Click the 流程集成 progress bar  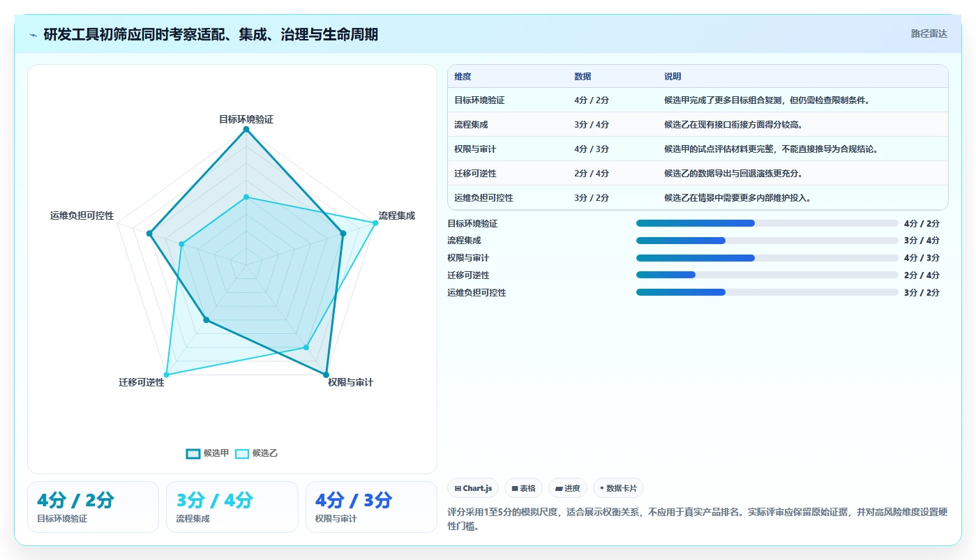click(x=767, y=241)
